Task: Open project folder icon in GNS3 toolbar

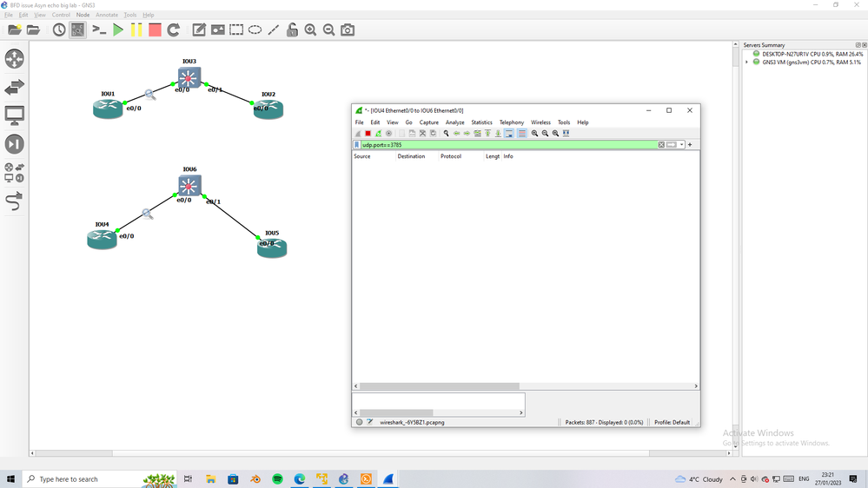Action: (33, 30)
